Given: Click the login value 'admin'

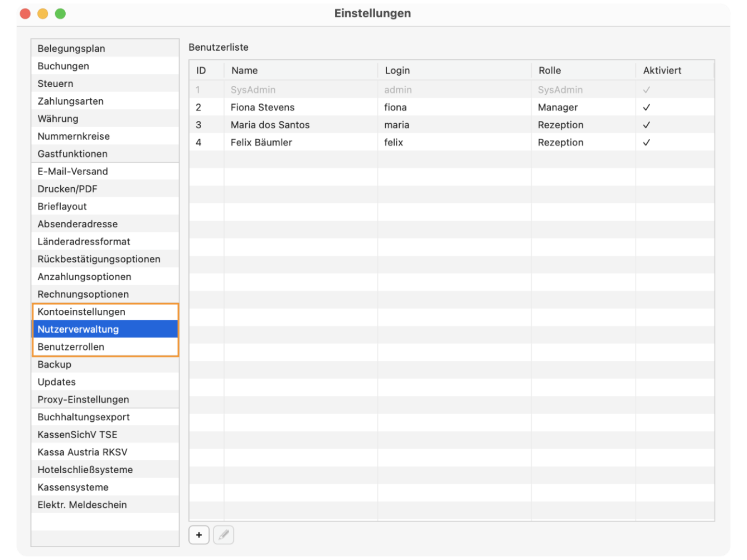Looking at the screenshot, I should point(398,90).
